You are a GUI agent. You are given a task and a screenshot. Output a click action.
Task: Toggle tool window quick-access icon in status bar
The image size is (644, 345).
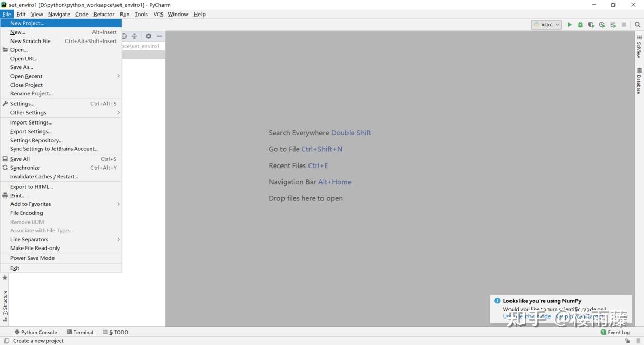(7, 341)
